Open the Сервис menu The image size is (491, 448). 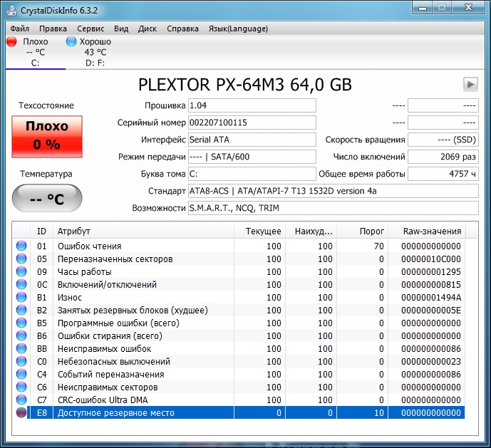click(x=91, y=28)
